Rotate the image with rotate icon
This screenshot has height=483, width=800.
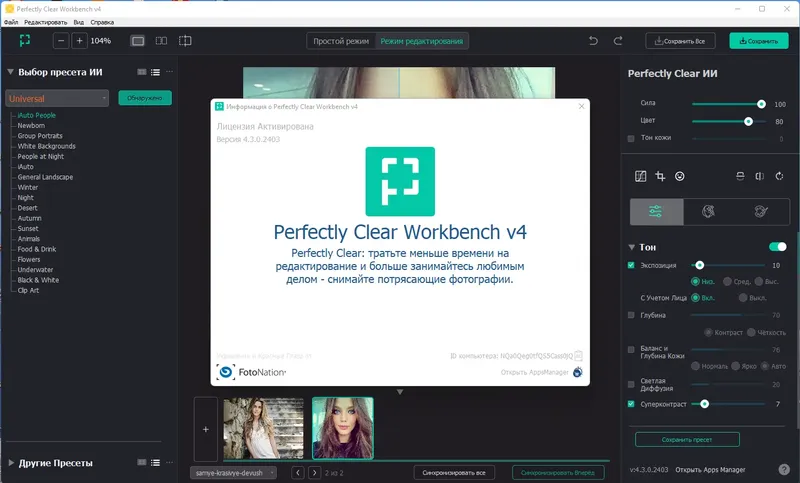pyautogui.click(x=779, y=176)
